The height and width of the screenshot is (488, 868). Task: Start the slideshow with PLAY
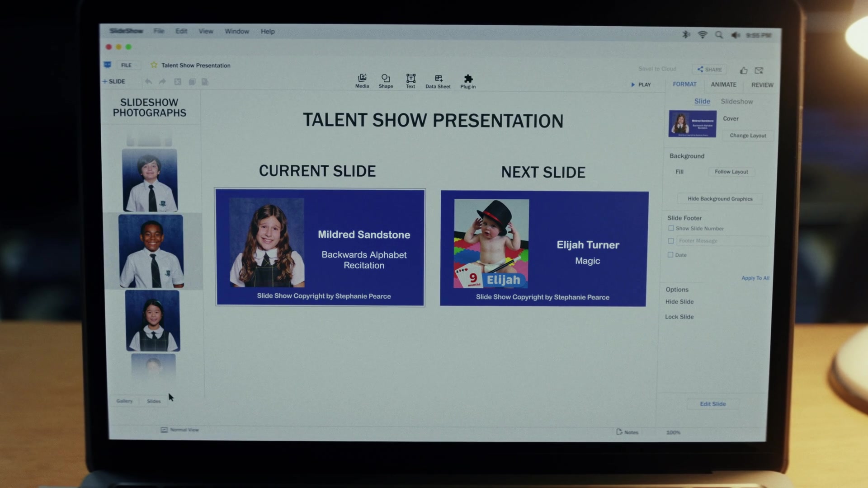[x=641, y=84]
